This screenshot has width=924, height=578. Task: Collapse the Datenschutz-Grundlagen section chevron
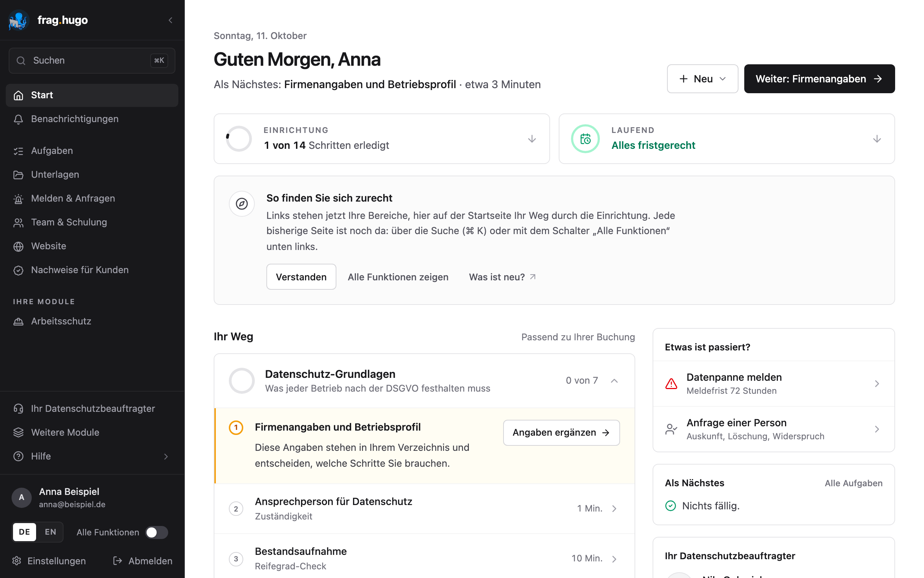[614, 381]
